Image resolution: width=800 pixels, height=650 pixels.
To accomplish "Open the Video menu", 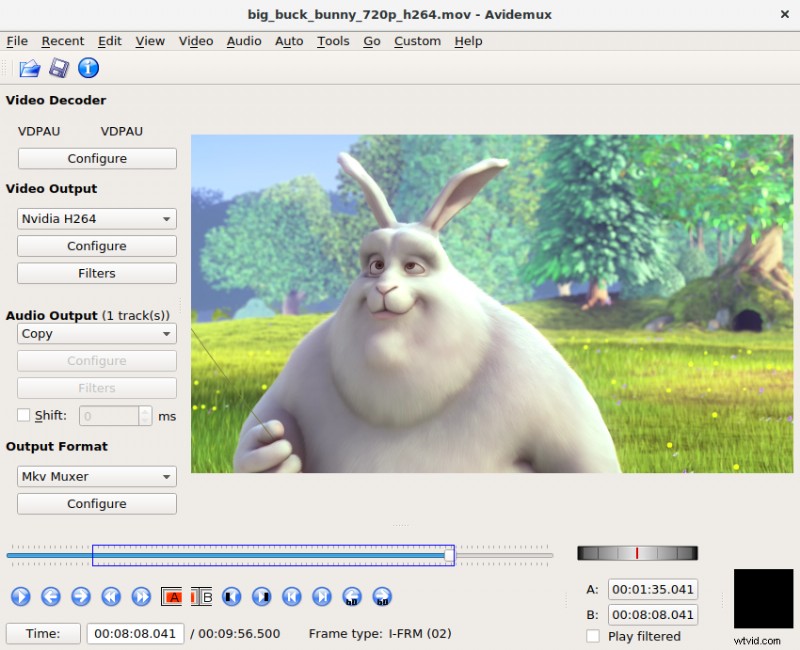I will (195, 41).
